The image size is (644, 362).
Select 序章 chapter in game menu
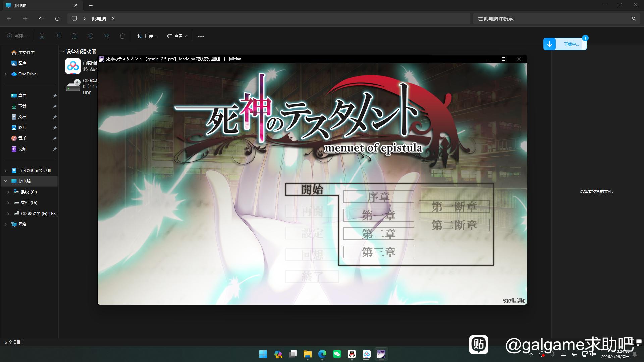tap(379, 197)
